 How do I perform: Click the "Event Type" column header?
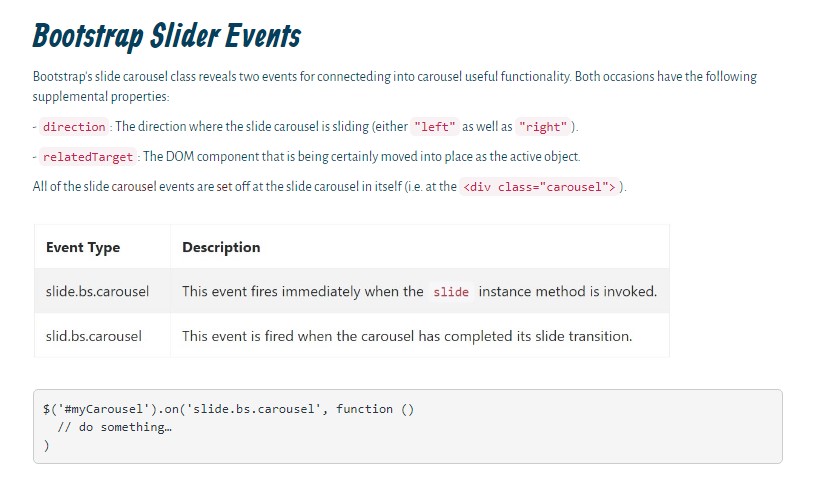83,247
